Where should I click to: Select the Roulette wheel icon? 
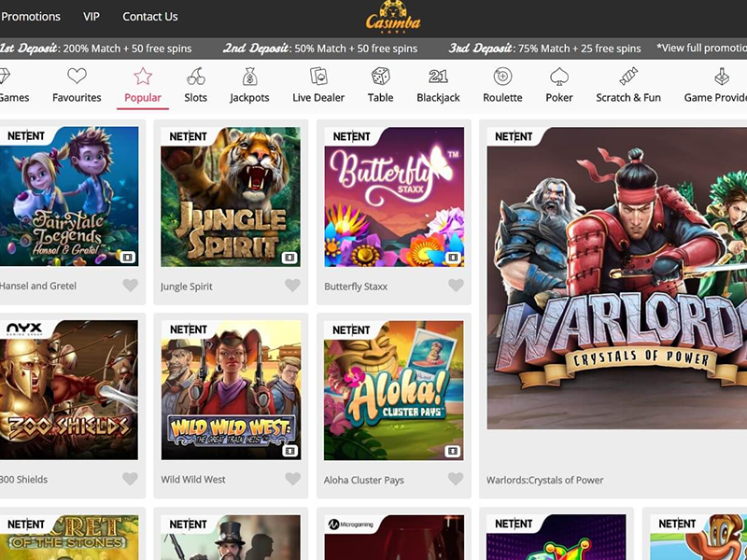(x=502, y=77)
